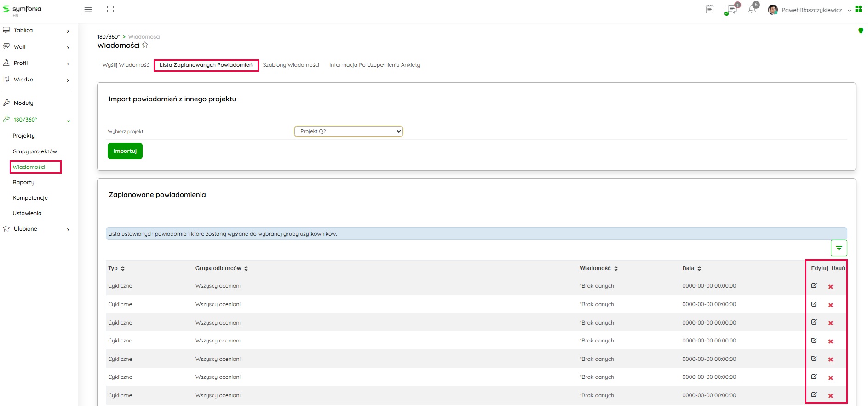Open the clipboard tasks icon in header
The height and width of the screenshot is (406, 868).
click(x=709, y=9)
